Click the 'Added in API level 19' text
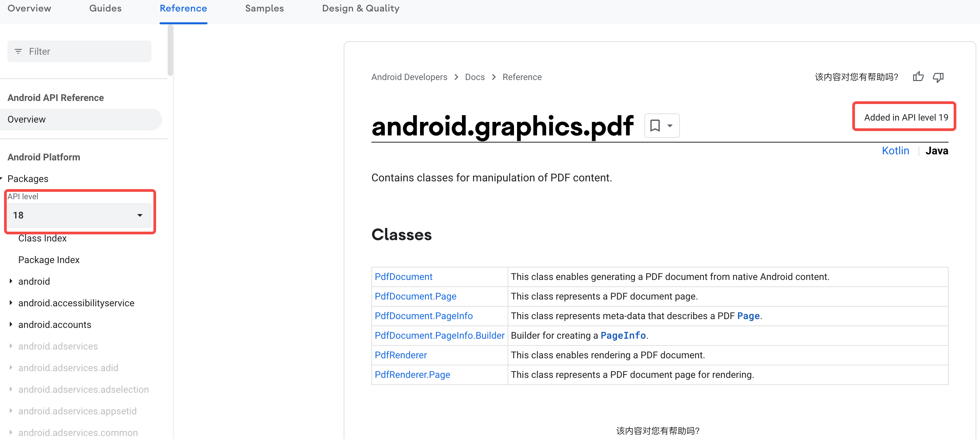 [x=906, y=118]
